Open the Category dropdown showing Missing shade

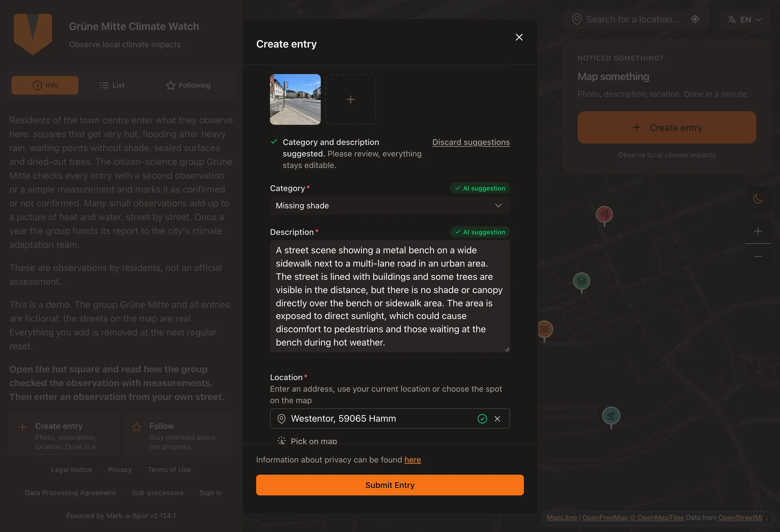pos(390,205)
